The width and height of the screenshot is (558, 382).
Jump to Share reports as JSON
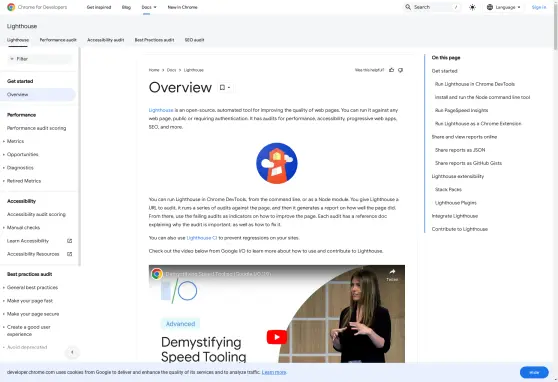coord(460,150)
